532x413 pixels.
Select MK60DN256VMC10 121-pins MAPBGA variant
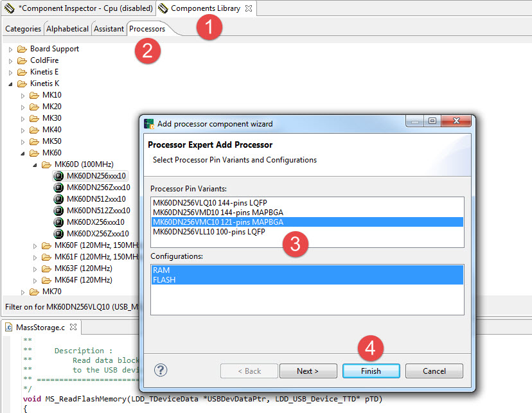coord(307,222)
